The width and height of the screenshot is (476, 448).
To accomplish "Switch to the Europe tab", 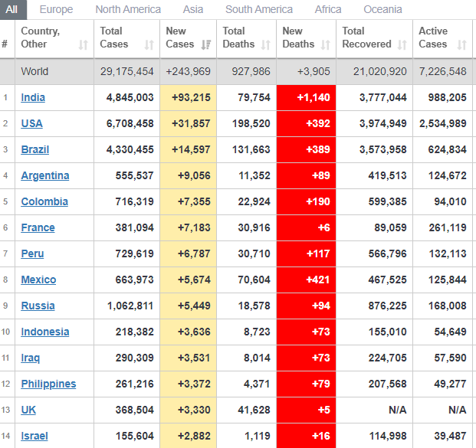I will click(x=56, y=9).
